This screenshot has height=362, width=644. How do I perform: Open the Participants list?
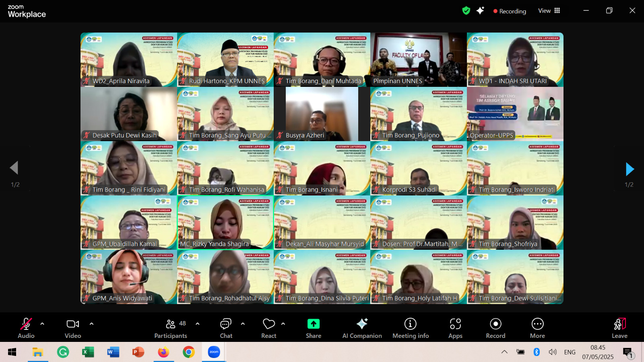pyautogui.click(x=171, y=328)
